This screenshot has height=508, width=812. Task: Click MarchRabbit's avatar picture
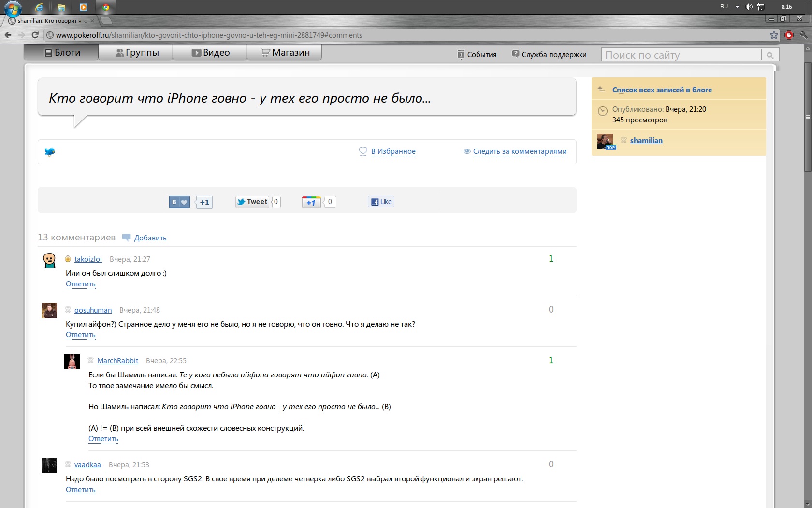(72, 361)
